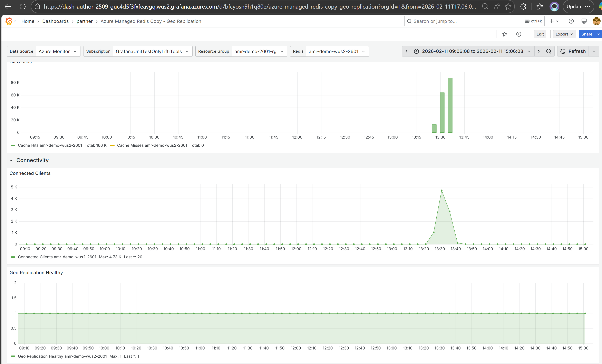Reload page in browser toolbar
Image resolution: width=602 pixels, height=364 pixels.
click(22, 7)
